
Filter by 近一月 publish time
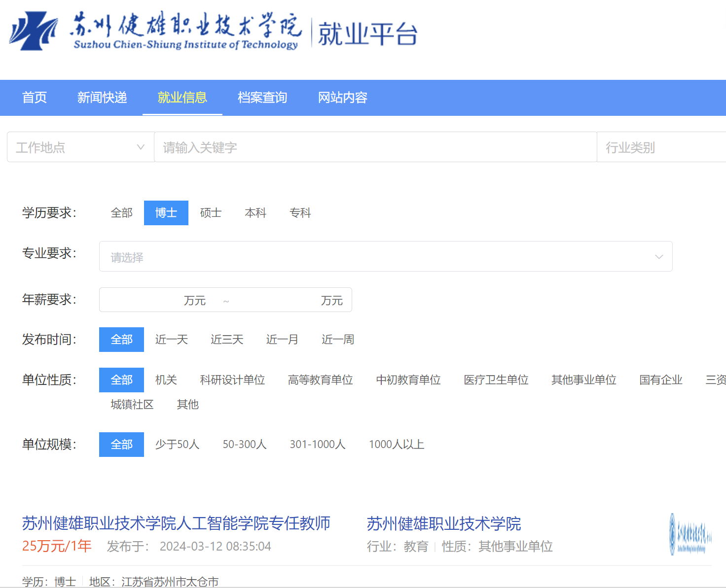pyautogui.click(x=282, y=340)
